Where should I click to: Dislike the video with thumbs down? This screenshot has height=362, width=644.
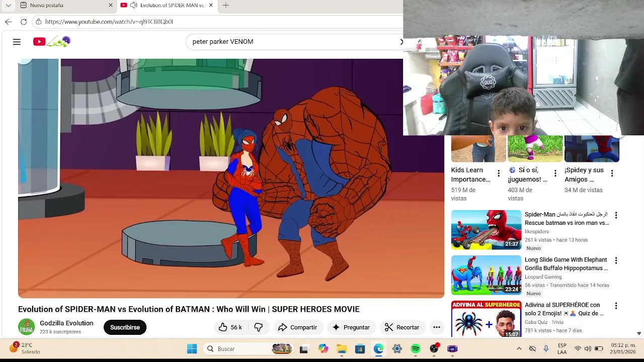(x=259, y=327)
